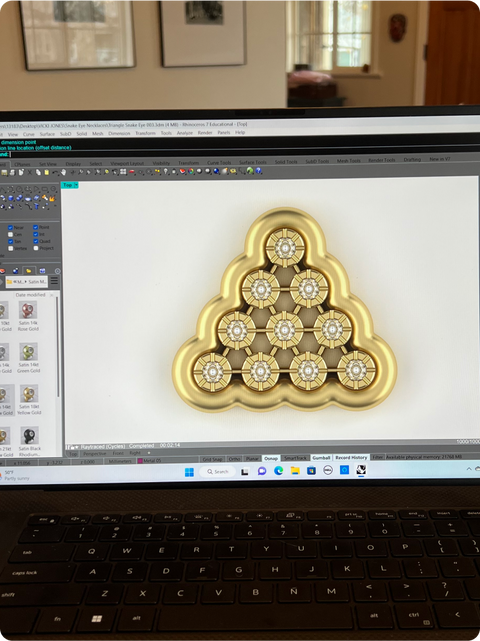
Task: Select Satin Black Rhodium material
Action: [x=29, y=442]
